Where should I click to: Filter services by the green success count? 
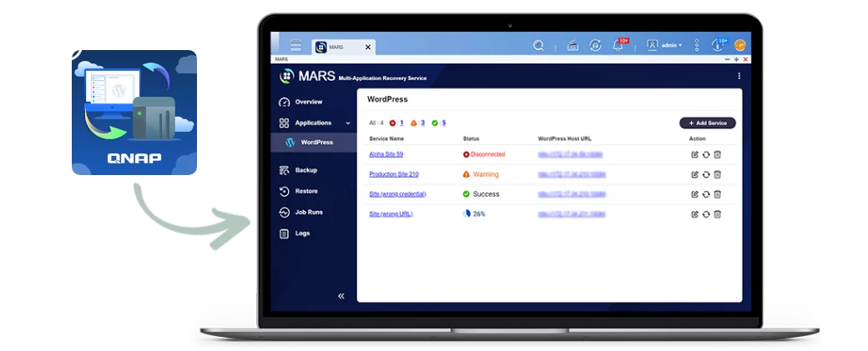coord(439,123)
